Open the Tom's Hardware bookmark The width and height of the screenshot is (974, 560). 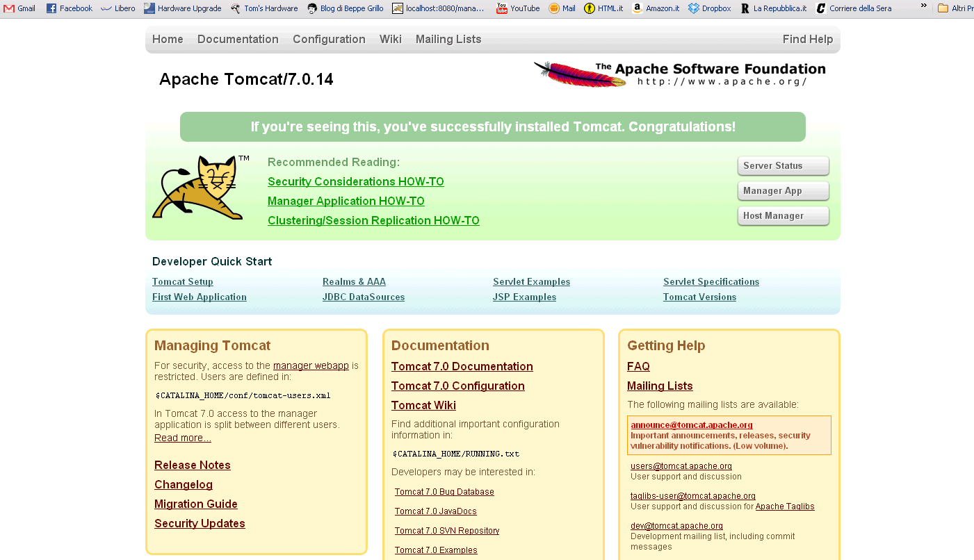click(264, 8)
